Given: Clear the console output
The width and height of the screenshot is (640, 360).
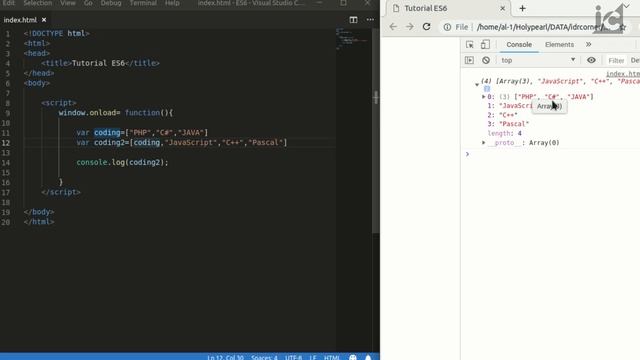Looking at the screenshot, I should pyautogui.click(x=486, y=60).
